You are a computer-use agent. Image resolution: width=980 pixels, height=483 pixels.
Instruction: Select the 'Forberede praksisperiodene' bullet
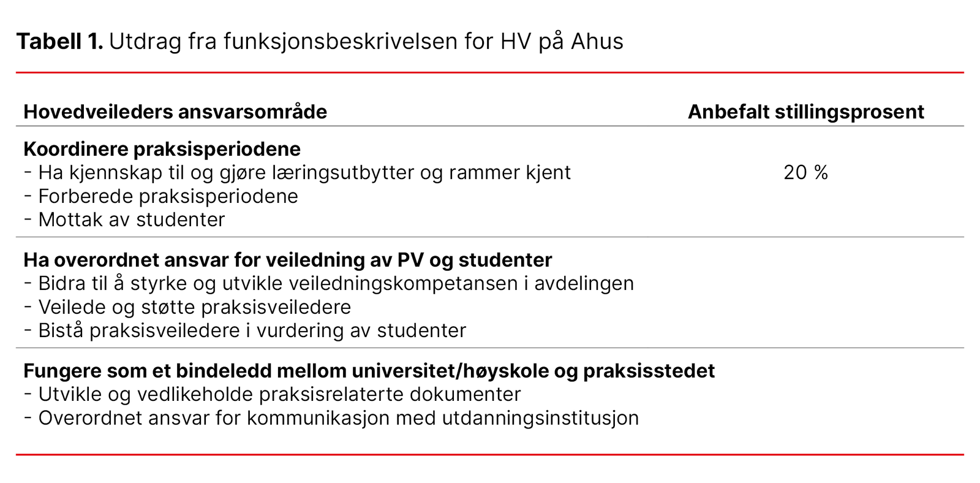[x=168, y=197]
